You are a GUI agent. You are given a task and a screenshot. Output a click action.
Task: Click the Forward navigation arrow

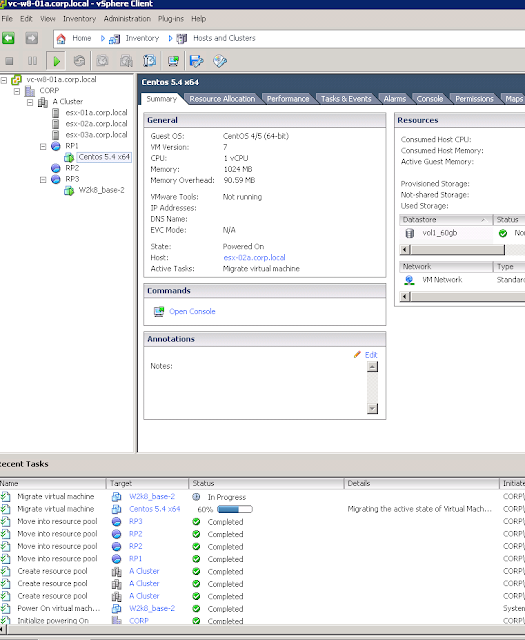(32, 38)
